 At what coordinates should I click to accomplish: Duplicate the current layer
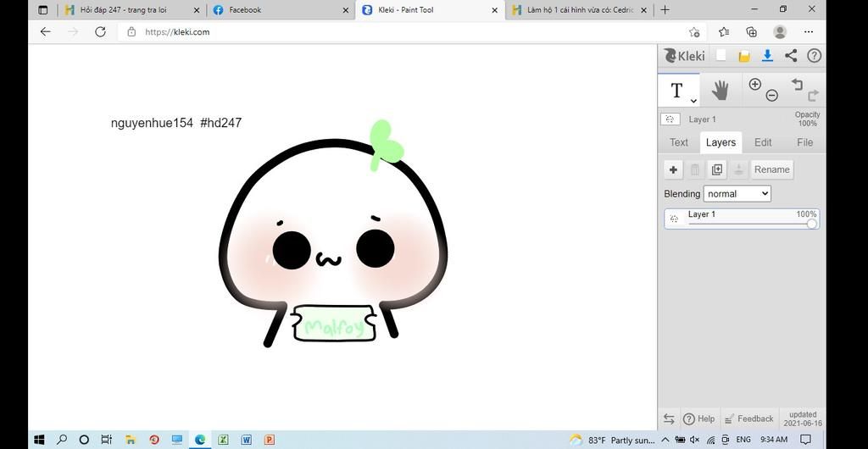click(717, 169)
